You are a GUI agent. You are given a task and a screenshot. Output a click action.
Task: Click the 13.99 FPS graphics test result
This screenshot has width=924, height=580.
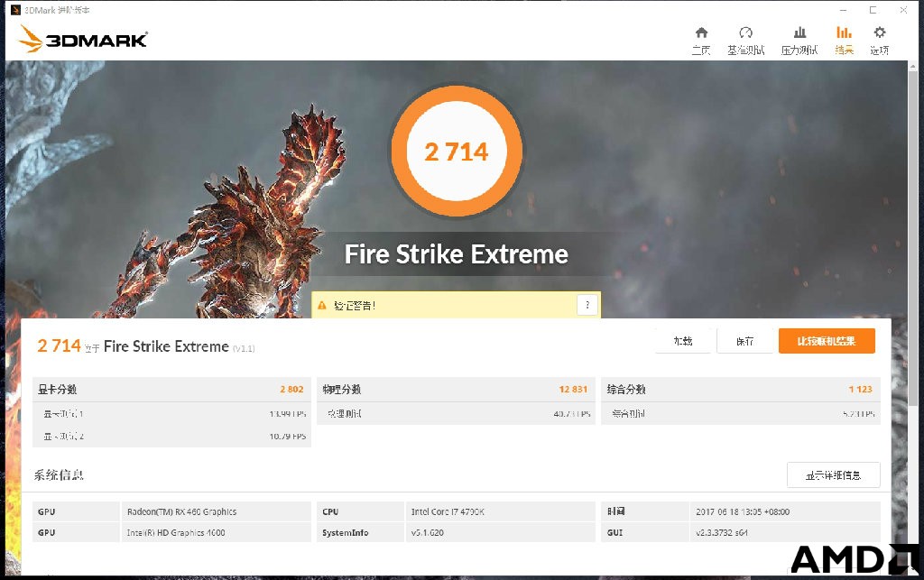pos(288,414)
